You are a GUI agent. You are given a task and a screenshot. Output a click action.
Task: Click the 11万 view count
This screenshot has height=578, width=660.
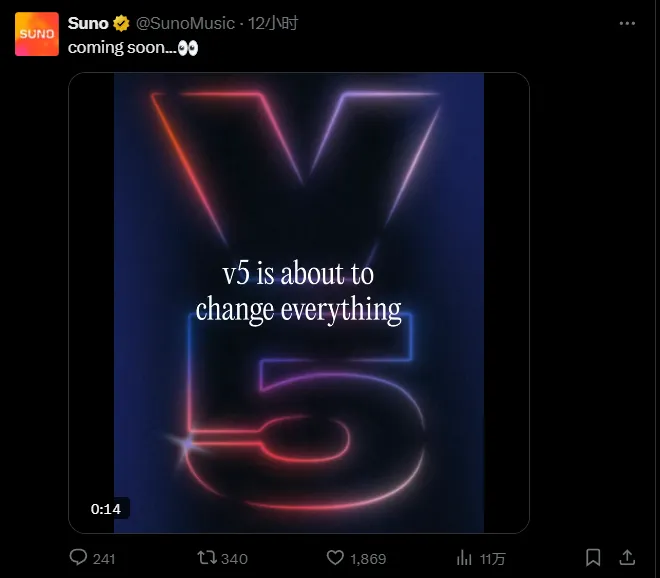tap(492, 558)
